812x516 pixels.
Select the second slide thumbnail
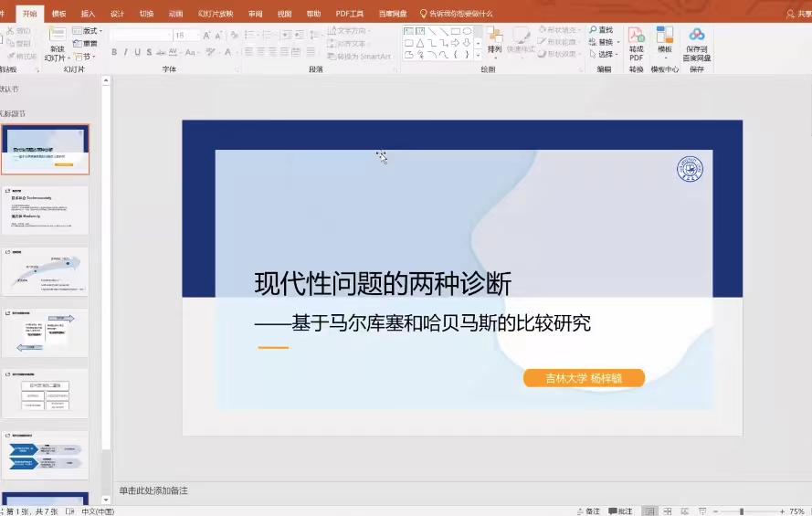[x=45, y=210]
